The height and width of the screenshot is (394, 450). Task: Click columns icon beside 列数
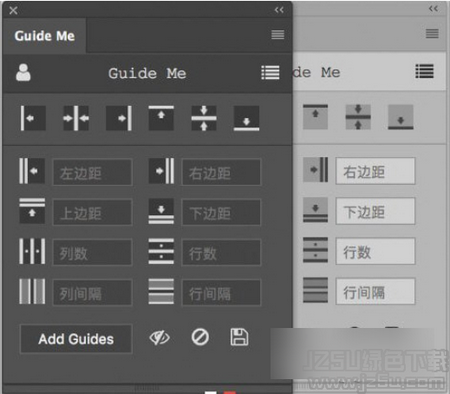coord(32,251)
